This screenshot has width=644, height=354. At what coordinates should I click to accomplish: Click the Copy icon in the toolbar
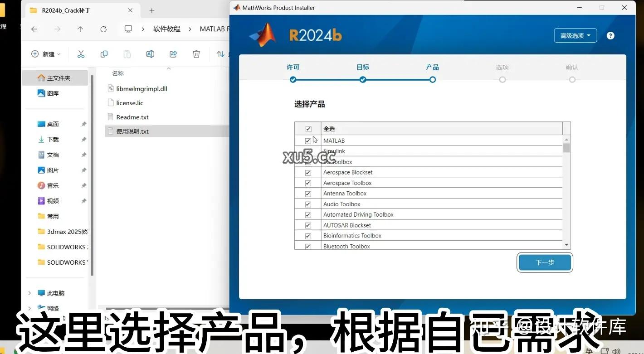point(104,54)
